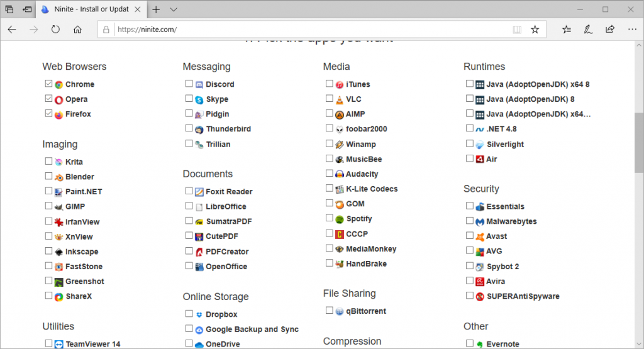Click the Skype app icon

coord(199,100)
